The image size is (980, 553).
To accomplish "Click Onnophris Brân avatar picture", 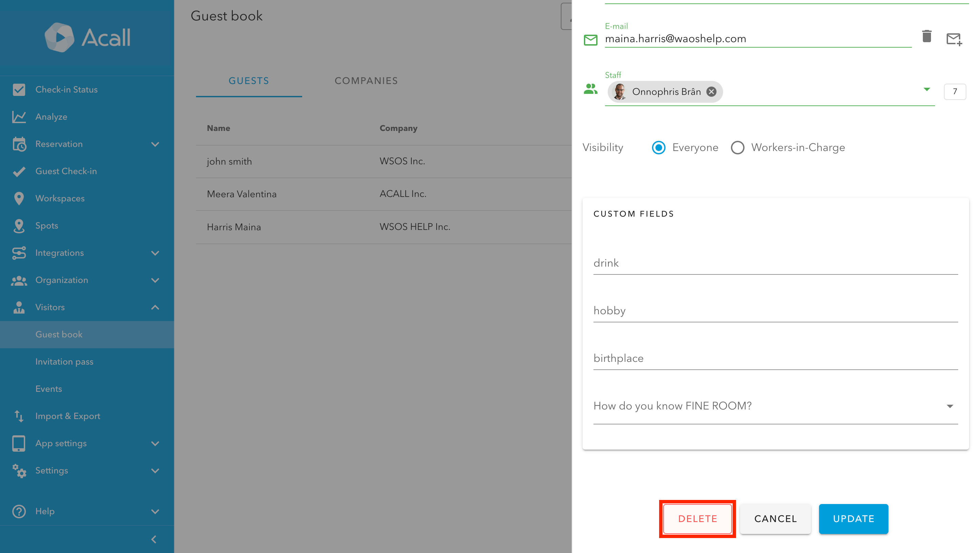I will 619,92.
